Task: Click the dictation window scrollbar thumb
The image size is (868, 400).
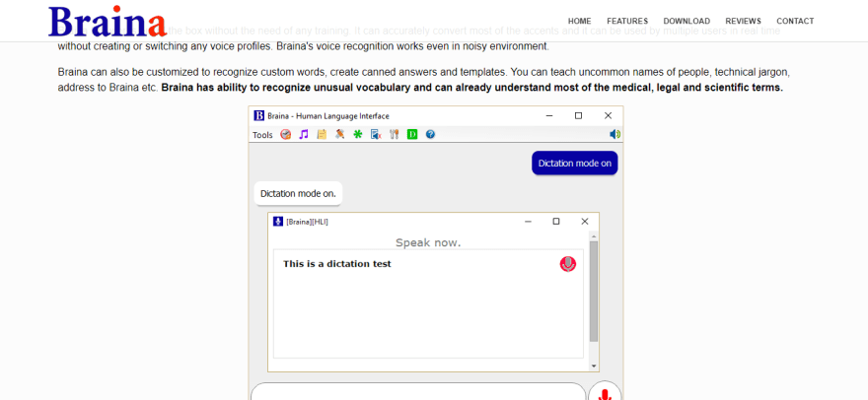Action: pos(594,291)
